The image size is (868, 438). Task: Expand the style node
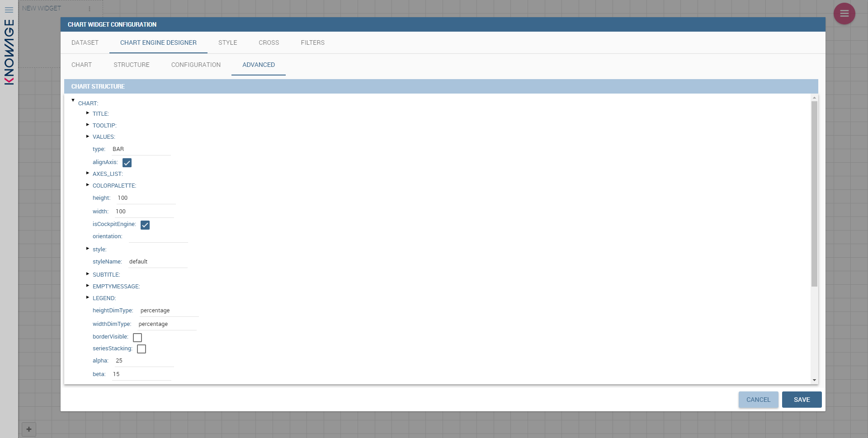[x=88, y=249]
